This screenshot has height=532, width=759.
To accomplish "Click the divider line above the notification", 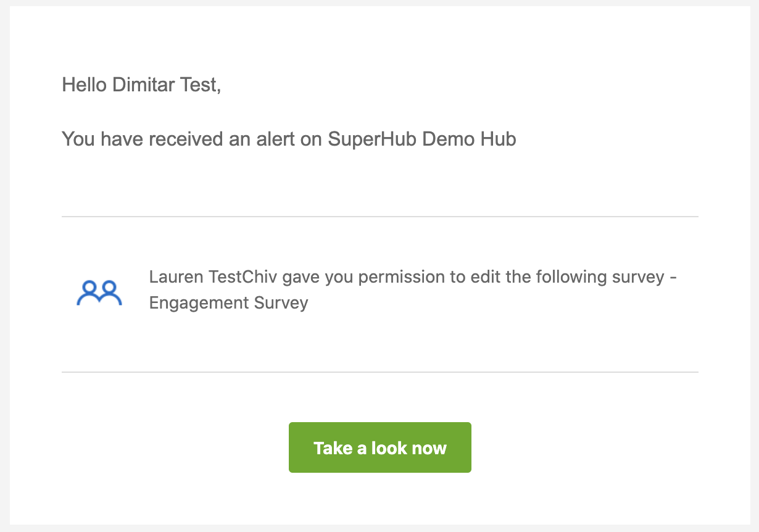I will 380,217.
